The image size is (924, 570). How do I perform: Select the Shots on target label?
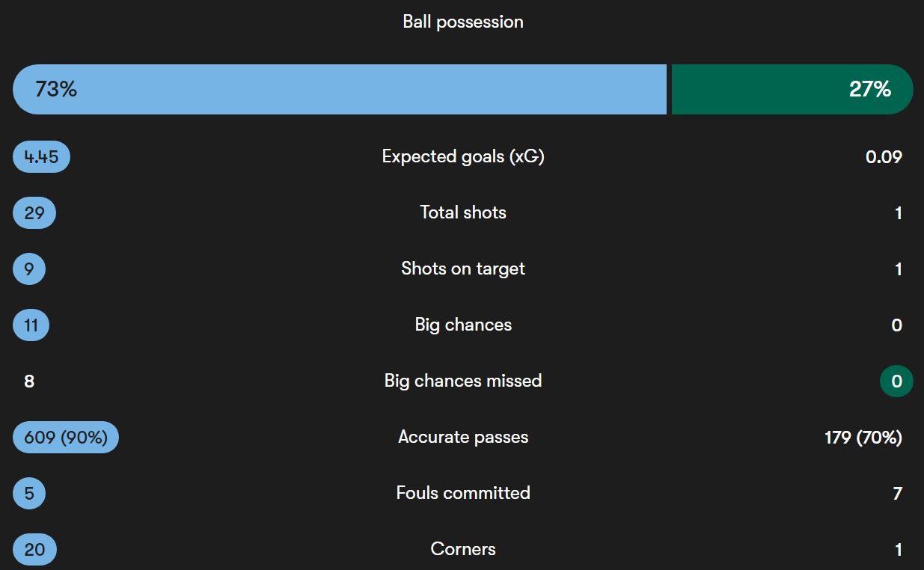463,269
